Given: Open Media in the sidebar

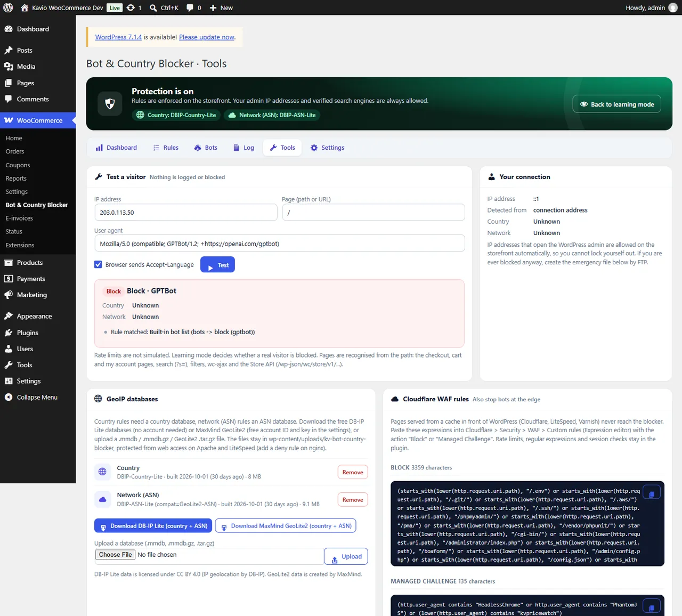Looking at the screenshot, I should pos(26,66).
